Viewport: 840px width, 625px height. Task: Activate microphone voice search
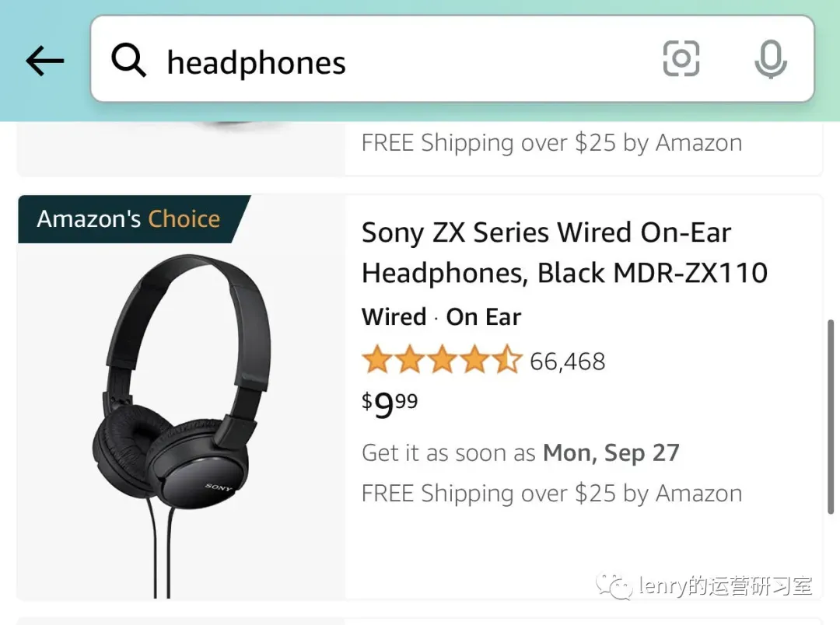pos(771,59)
